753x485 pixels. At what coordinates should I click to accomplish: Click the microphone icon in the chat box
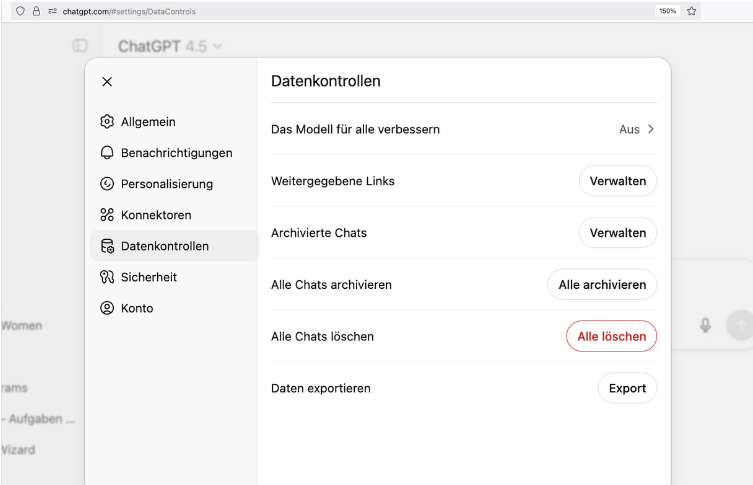(x=705, y=325)
